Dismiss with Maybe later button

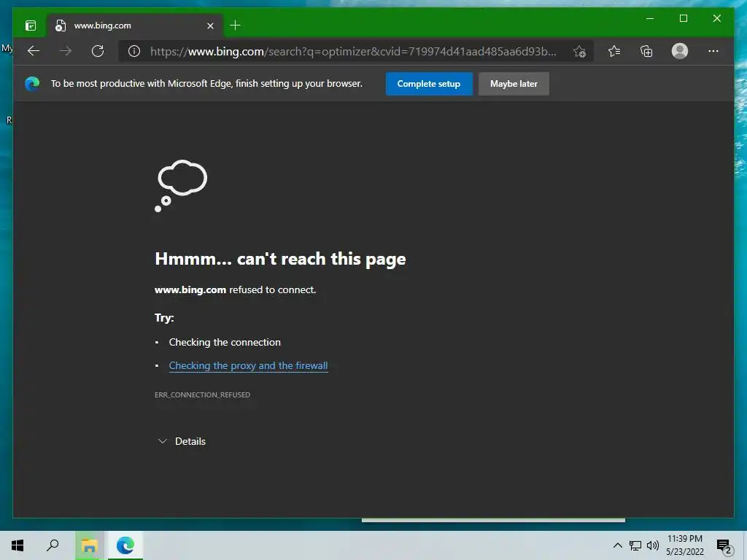[514, 84]
